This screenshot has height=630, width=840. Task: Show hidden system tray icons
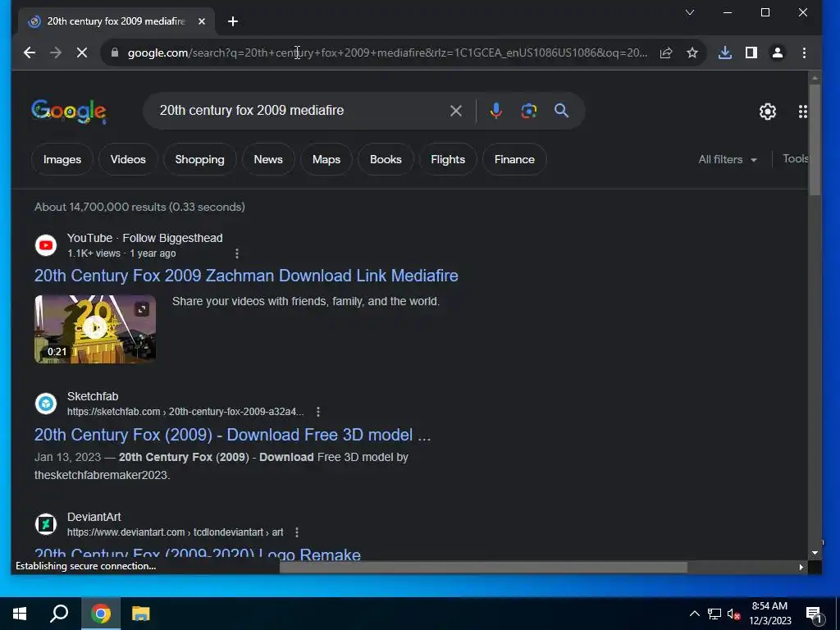[x=694, y=614]
